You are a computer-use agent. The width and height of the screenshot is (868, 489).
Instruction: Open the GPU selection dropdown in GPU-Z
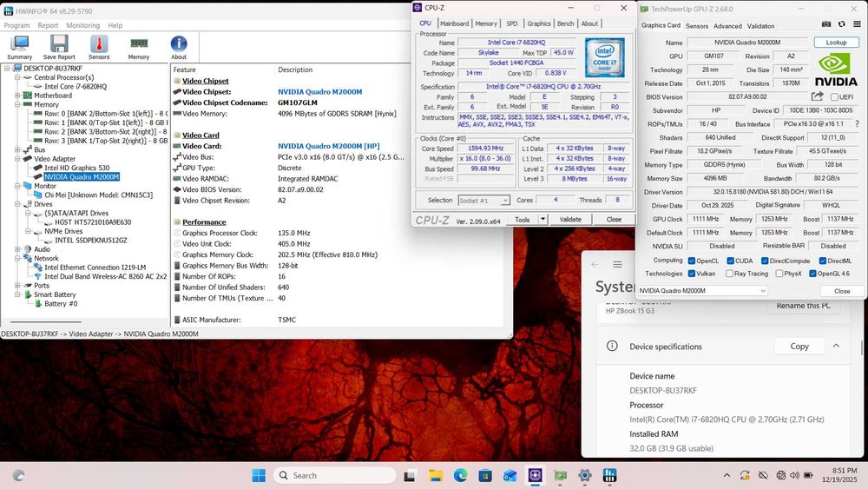[x=702, y=291]
